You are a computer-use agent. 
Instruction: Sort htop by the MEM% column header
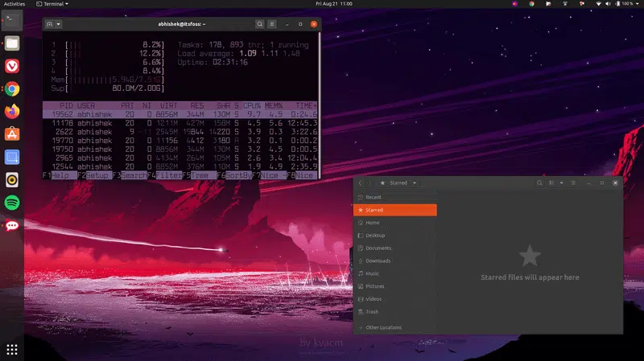(274, 106)
